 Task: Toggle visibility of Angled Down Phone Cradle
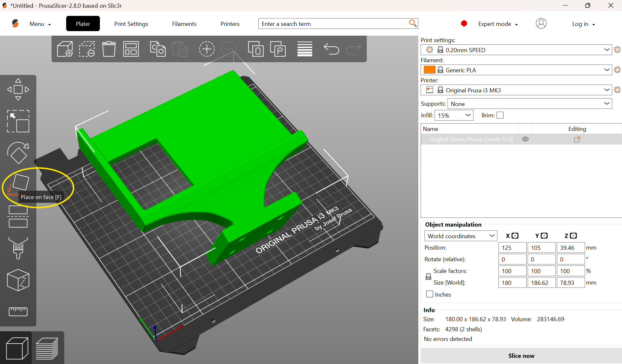[x=525, y=139]
